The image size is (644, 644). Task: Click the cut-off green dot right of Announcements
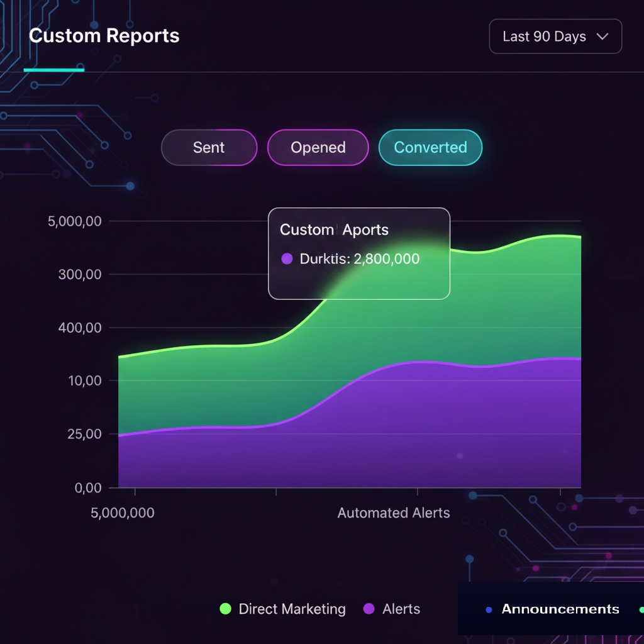coord(641,609)
